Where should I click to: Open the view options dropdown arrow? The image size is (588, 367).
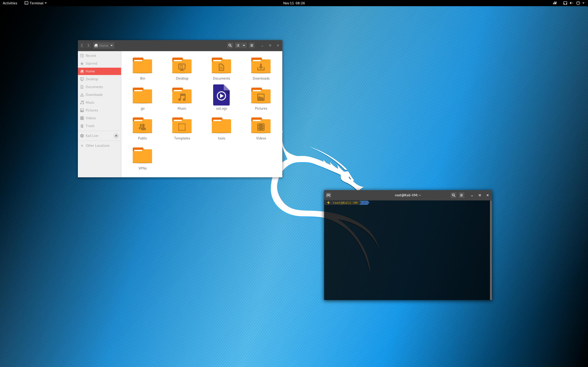244,45
